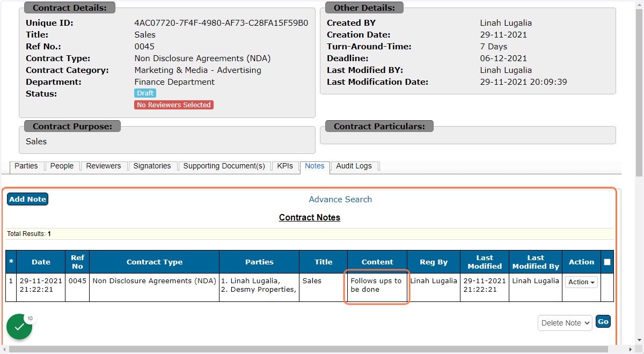The width and height of the screenshot is (644, 354).
Task: Click the Parties column header
Action: (x=260, y=262)
